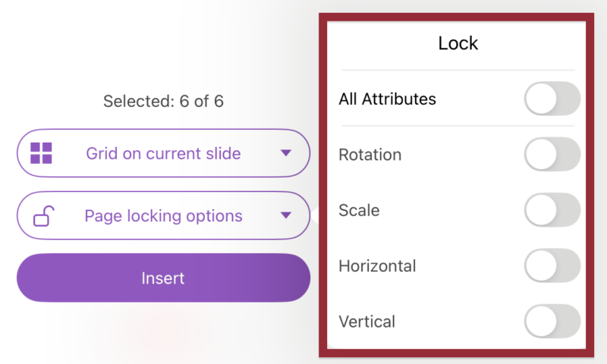
Task: Select the All Attributes label
Action: click(x=387, y=99)
